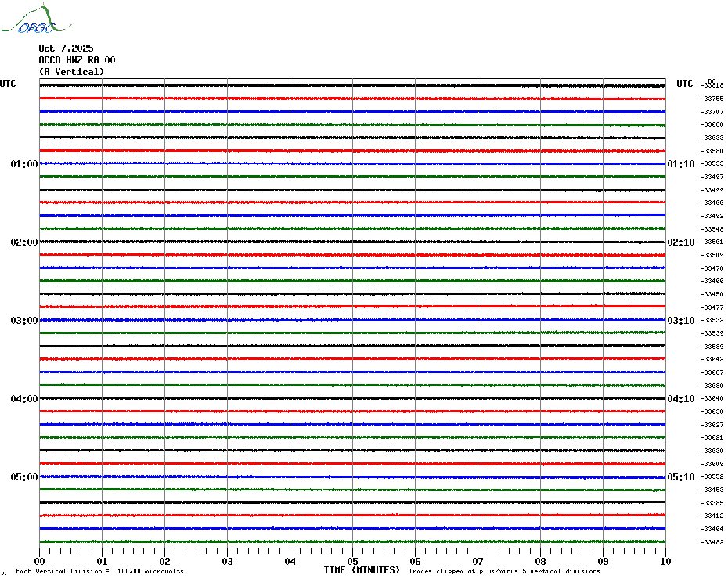The width and height of the screenshot is (728, 582).
Task: Click the 02:00 UTC time label on left
Action: point(23,242)
